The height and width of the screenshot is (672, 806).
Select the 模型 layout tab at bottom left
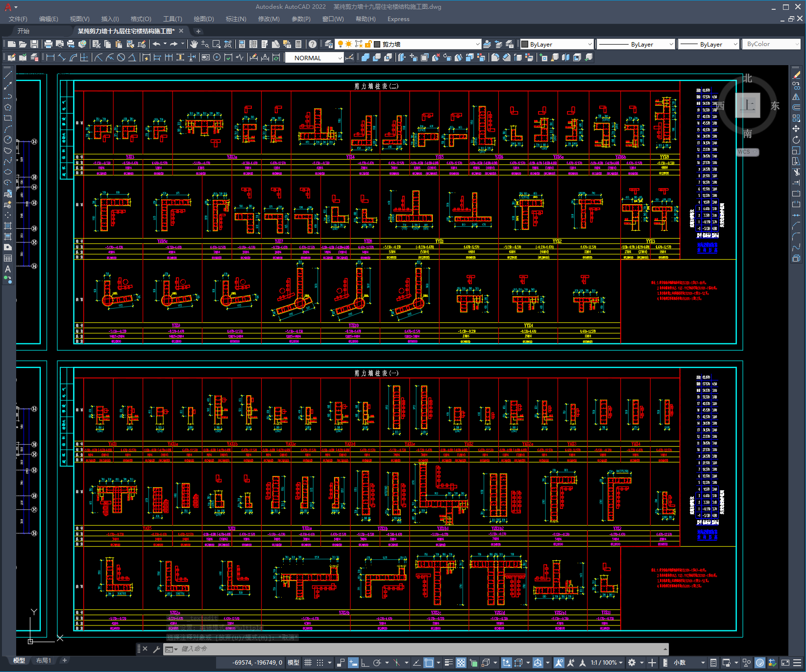pos(19,661)
